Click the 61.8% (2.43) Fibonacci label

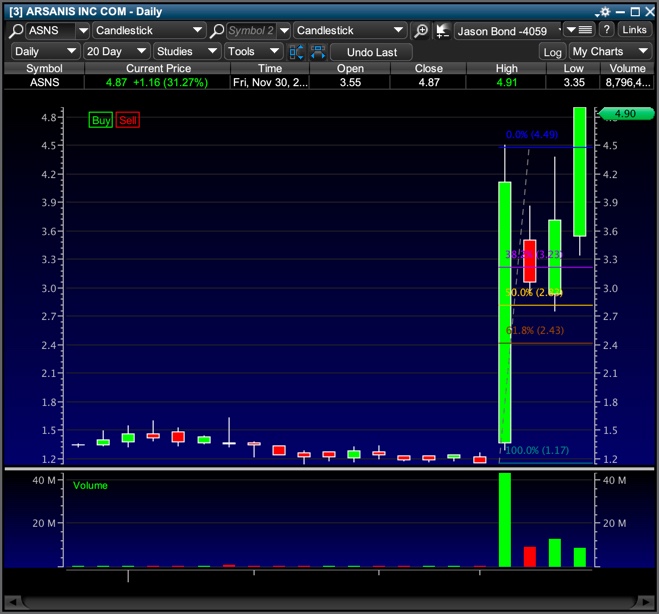point(535,330)
